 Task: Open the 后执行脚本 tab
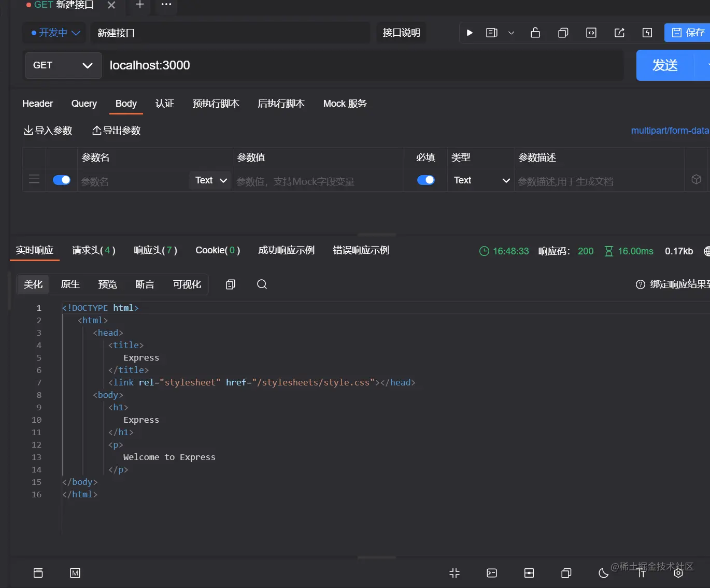(x=281, y=104)
